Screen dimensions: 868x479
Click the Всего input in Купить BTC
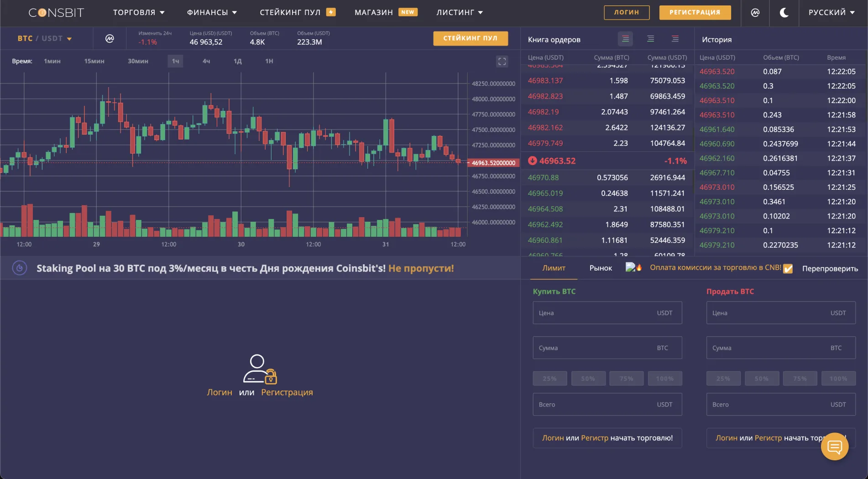coord(607,405)
